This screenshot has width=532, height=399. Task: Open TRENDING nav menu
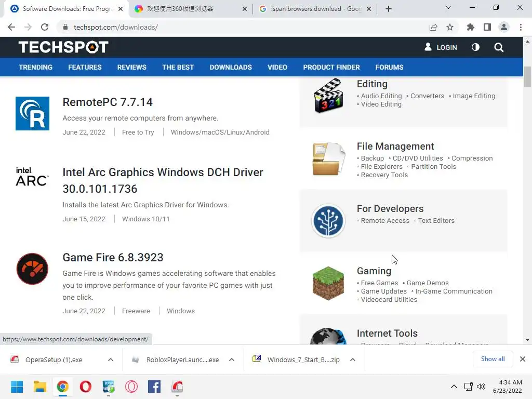coord(36,67)
